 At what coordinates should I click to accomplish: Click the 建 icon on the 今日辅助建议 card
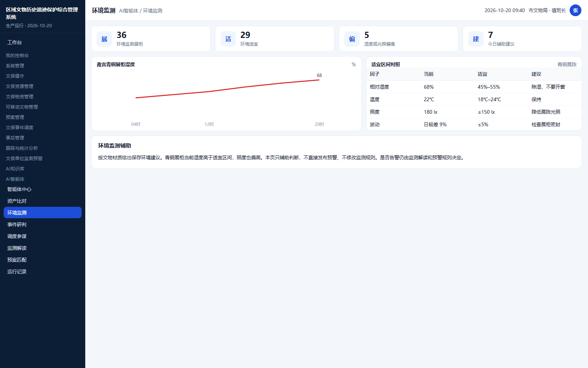(476, 39)
